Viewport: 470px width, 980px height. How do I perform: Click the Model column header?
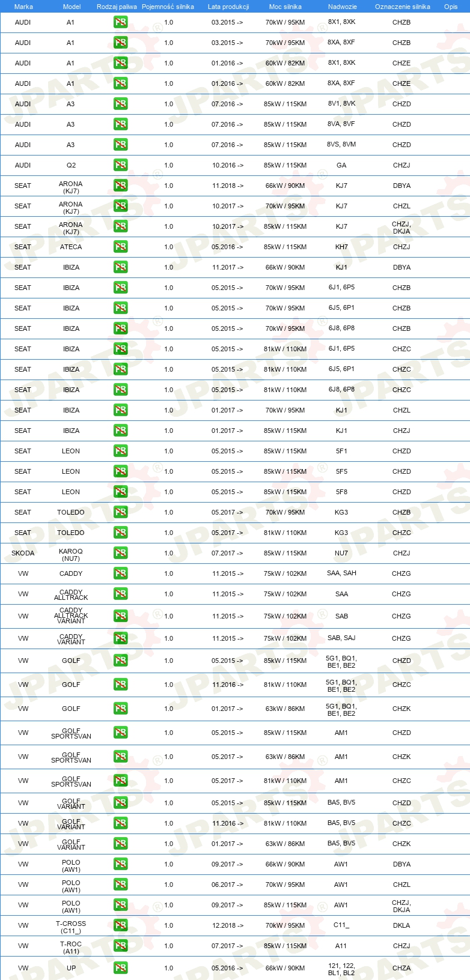pyautogui.click(x=72, y=7)
